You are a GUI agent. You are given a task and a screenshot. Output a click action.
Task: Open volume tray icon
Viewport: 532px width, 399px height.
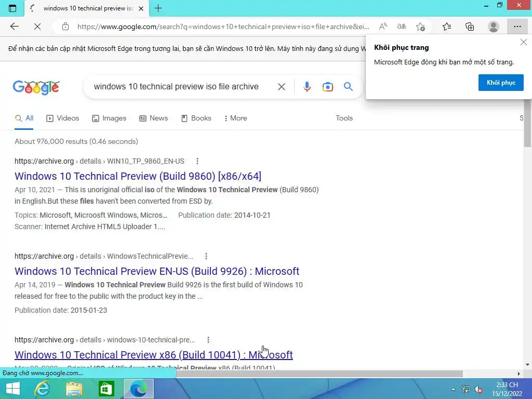478,389
